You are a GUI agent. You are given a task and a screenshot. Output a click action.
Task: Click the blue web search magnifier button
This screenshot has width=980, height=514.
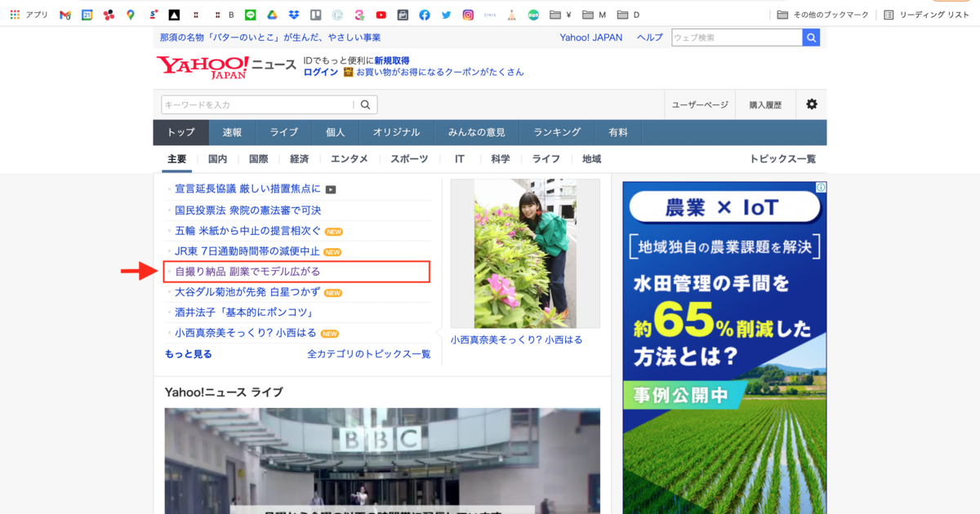pos(811,38)
